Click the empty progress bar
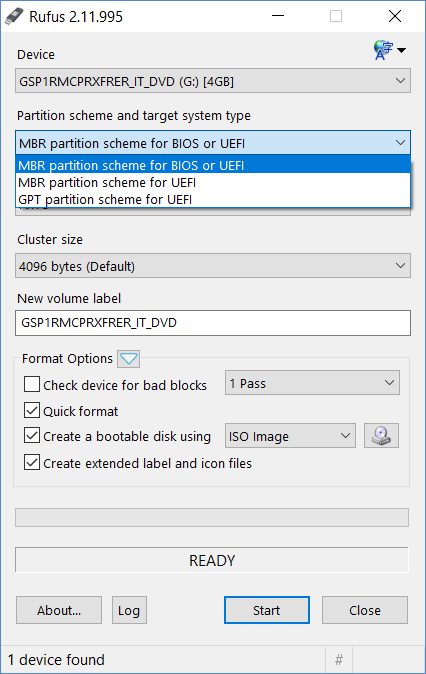The image size is (426, 674). click(212, 518)
